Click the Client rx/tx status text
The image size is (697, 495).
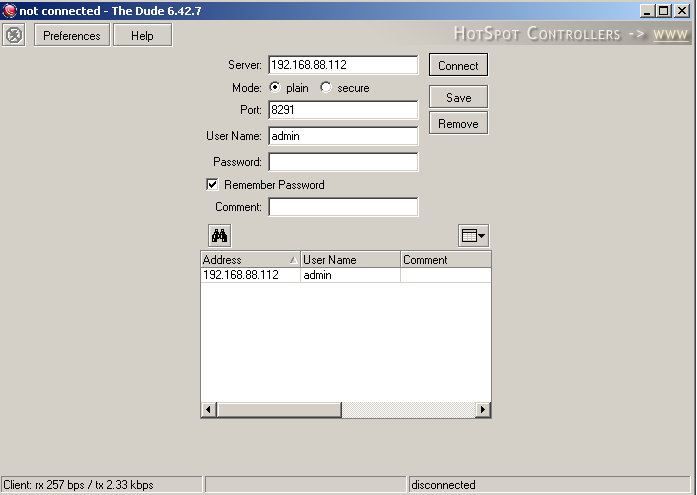(78, 485)
